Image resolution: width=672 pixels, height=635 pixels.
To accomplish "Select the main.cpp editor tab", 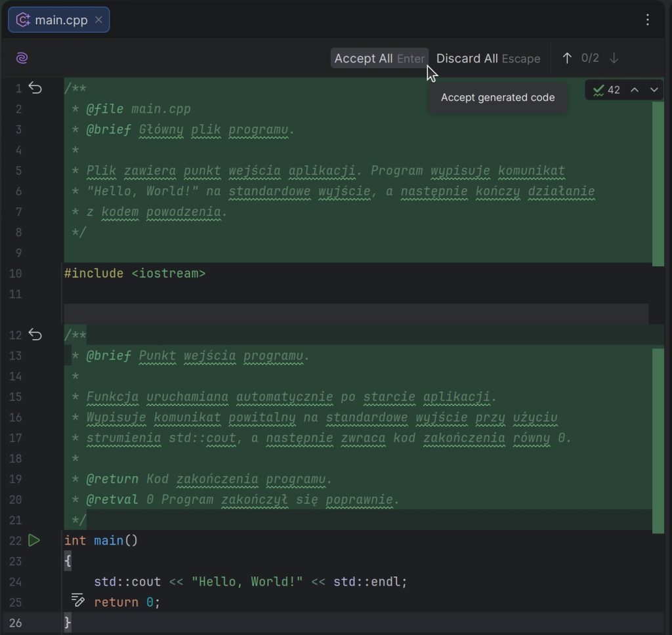I will pos(58,20).
